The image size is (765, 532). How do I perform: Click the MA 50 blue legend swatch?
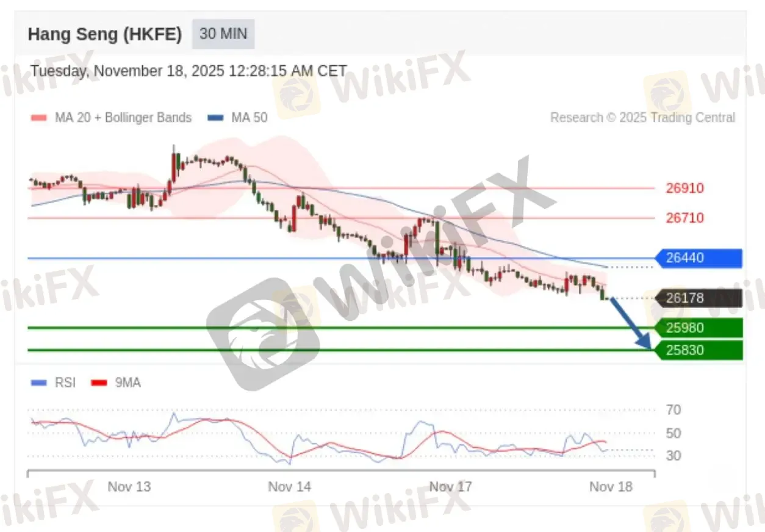coord(215,118)
